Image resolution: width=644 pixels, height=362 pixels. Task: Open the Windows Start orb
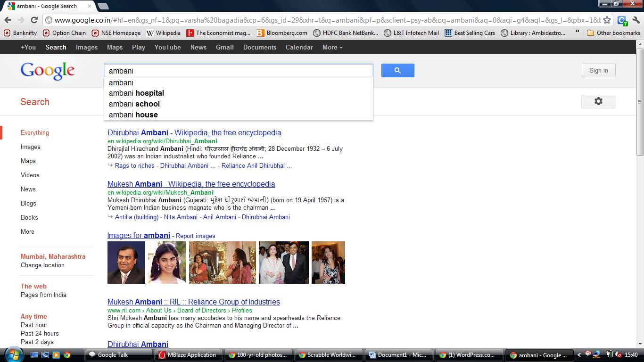point(13,354)
